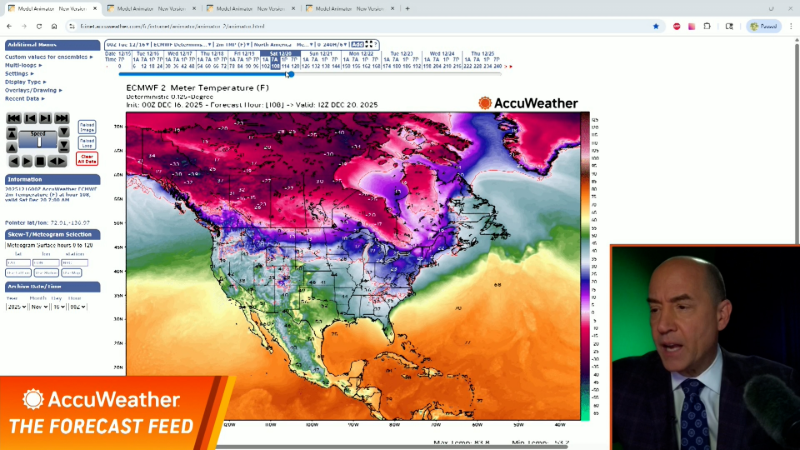Click the lon input field
Viewport: 800px width, 450px height.
pyautogui.click(x=46, y=262)
